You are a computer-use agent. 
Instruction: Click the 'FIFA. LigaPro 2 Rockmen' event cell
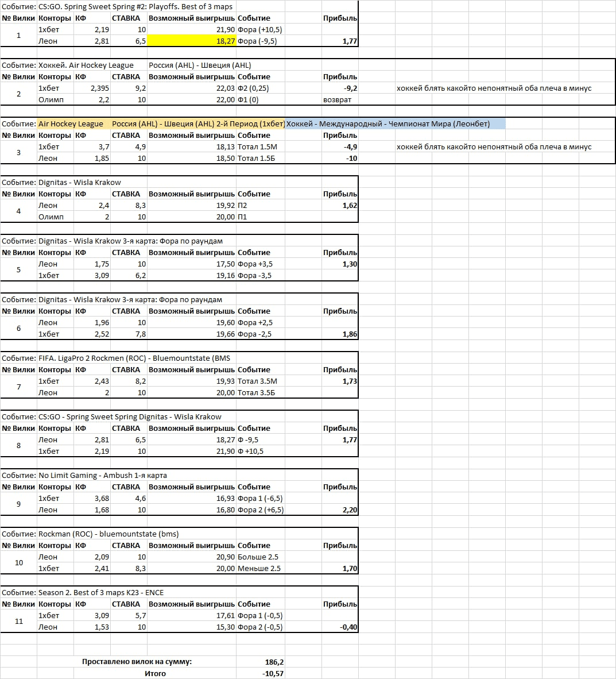pos(134,358)
